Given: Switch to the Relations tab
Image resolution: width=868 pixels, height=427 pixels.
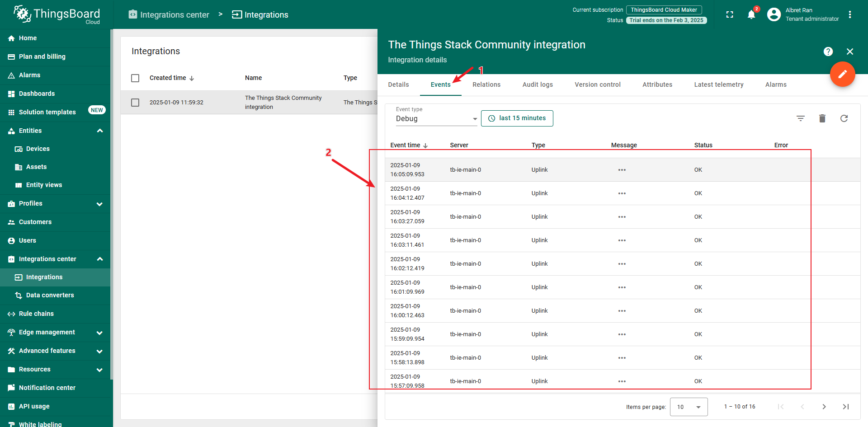Looking at the screenshot, I should 486,84.
